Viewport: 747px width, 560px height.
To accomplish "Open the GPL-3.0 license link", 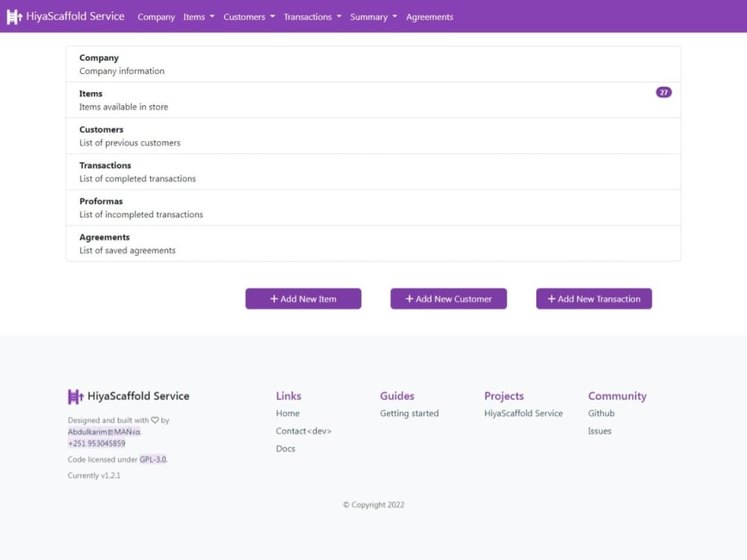I will pos(153,459).
